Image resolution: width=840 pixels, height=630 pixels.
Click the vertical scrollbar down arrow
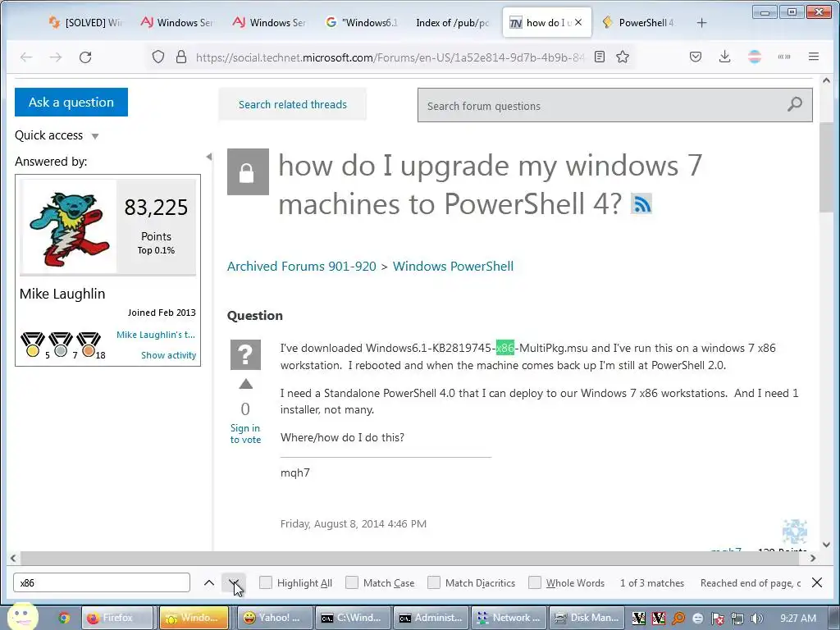[x=826, y=545]
